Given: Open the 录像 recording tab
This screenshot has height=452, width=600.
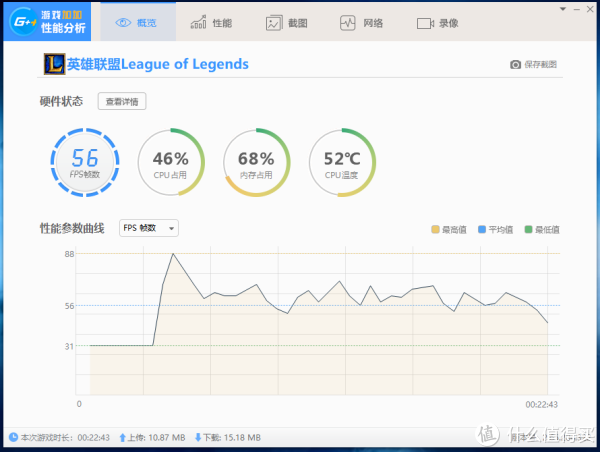Looking at the screenshot, I should pyautogui.click(x=437, y=23).
